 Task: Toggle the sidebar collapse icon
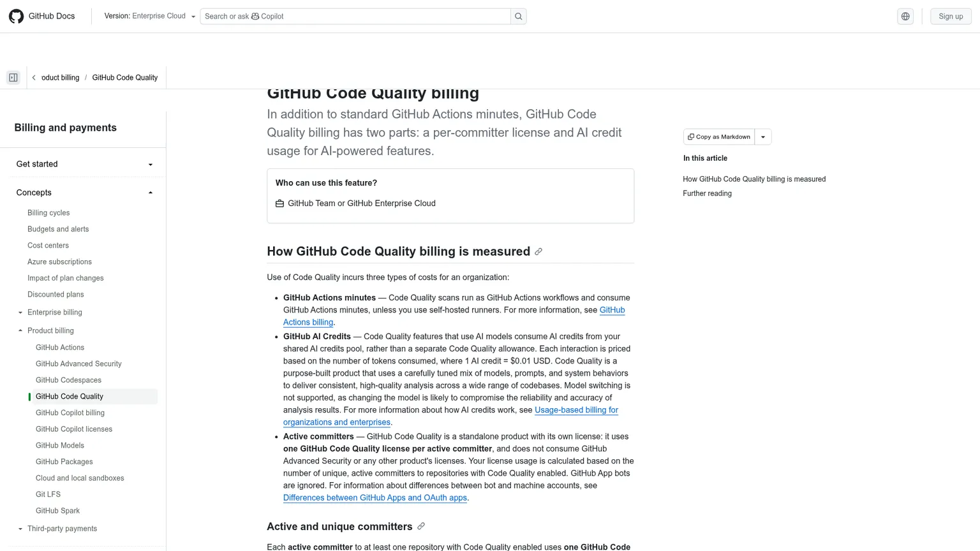(x=13, y=78)
